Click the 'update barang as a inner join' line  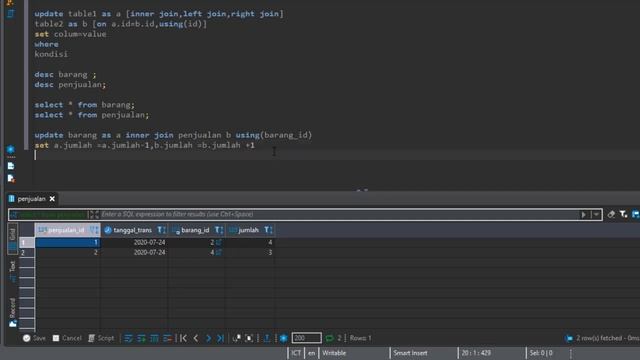pyautogui.click(x=173, y=135)
